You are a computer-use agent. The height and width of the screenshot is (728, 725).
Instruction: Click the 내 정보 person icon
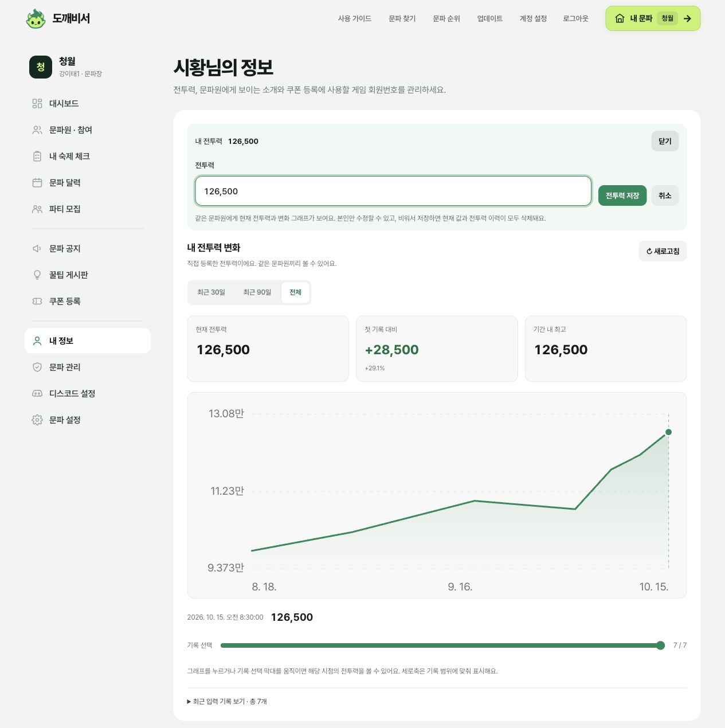coord(37,340)
